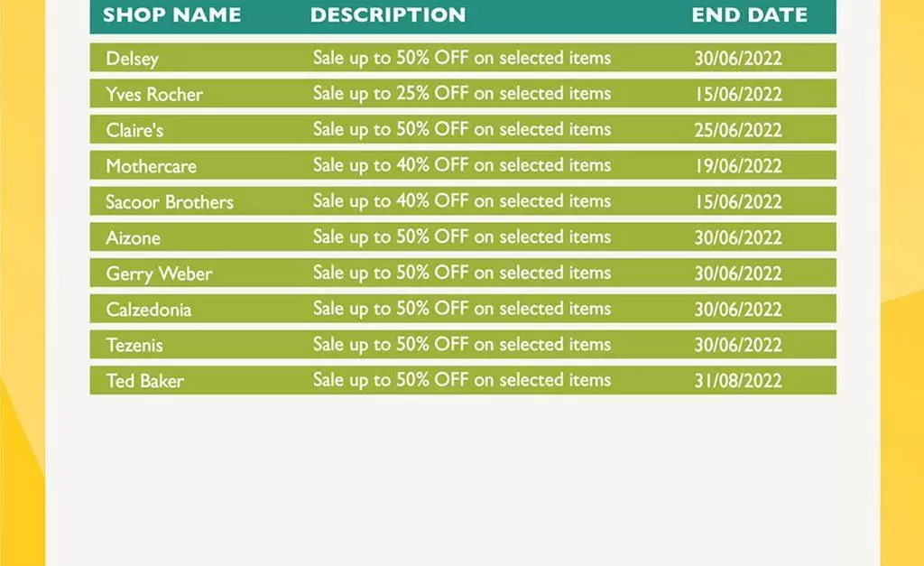
Task: Choose the Mothercare shop name
Action: [x=151, y=166]
